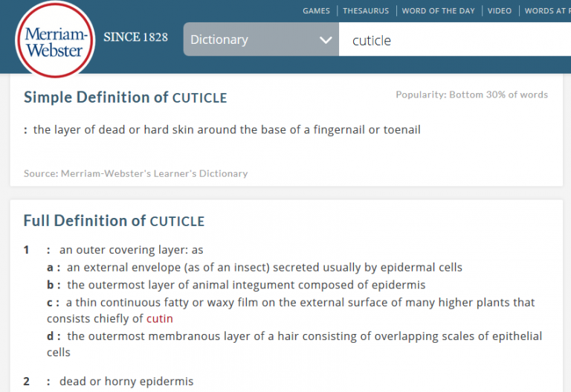Click the search field containing cuticle
Screen dimensions: 571x392
click(455, 39)
